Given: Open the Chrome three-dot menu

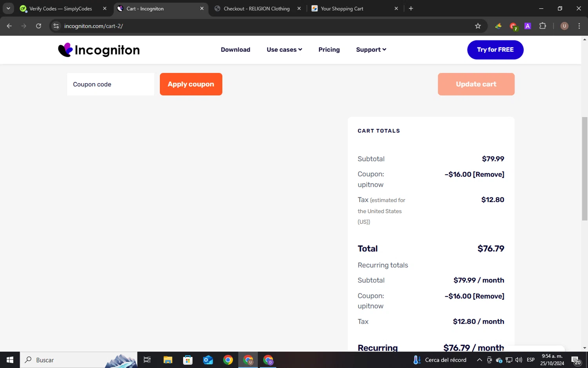Looking at the screenshot, I should click(x=579, y=26).
